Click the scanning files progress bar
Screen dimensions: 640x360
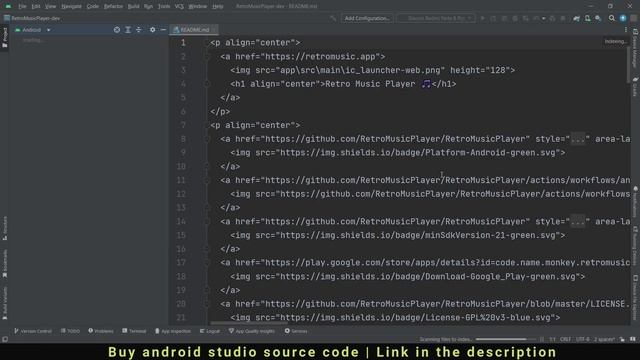click(505, 339)
